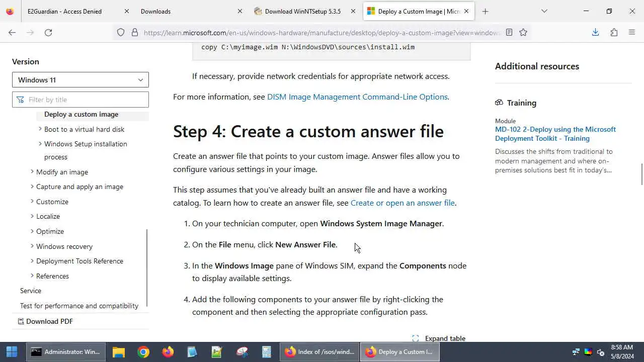The width and height of the screenshot is (644, 362).
Task: Open Test for performance and compatibility
Action: coord(79,306)
